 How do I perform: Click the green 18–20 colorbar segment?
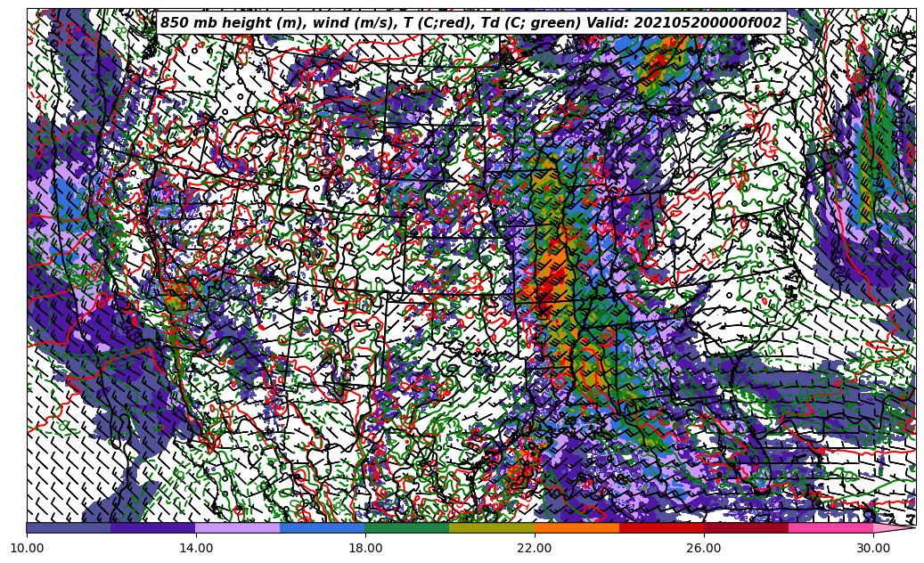[407, 528]
